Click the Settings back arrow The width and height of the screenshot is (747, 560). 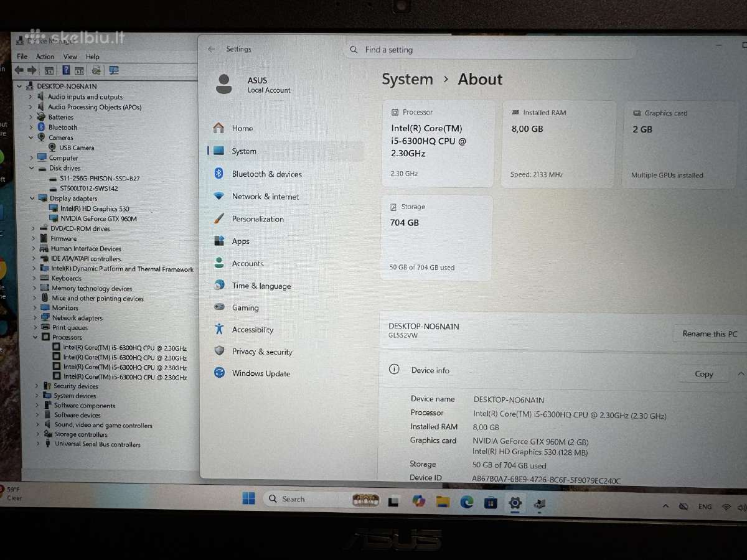[211, 49]
